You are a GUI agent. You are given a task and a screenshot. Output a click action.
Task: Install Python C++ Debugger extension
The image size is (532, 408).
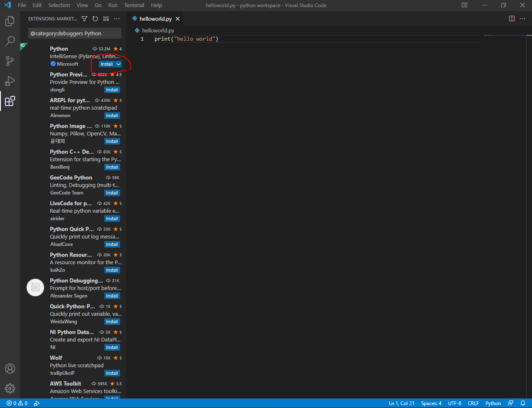112,167
